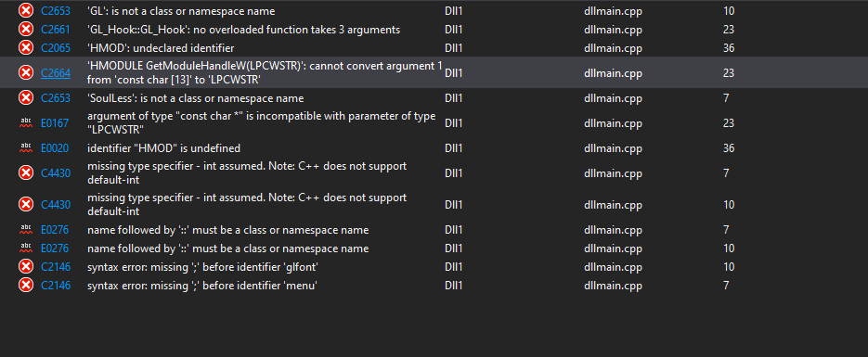Select "argument of type const char *" description
This screenshot has width=868, height=357.
261,123
